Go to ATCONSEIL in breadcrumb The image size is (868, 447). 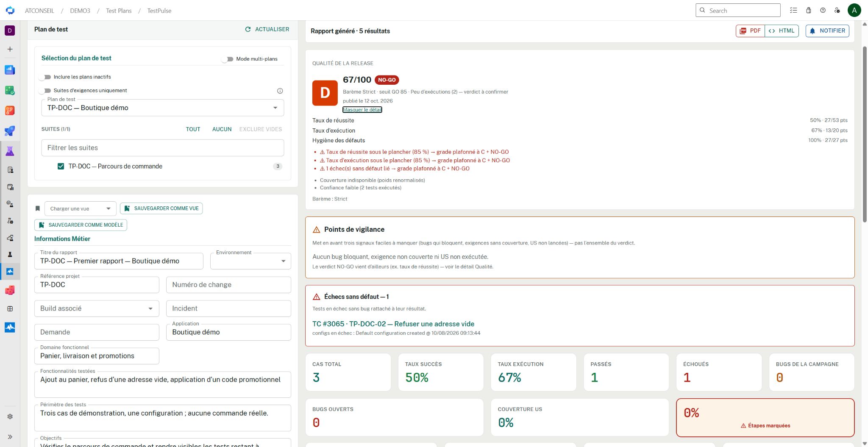tap(39, 11)
